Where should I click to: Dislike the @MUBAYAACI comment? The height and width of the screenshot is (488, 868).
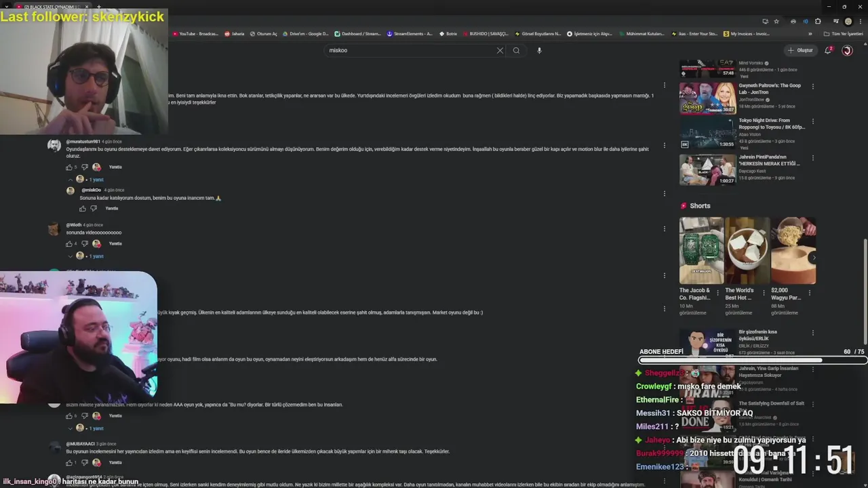tap(85, 462)
